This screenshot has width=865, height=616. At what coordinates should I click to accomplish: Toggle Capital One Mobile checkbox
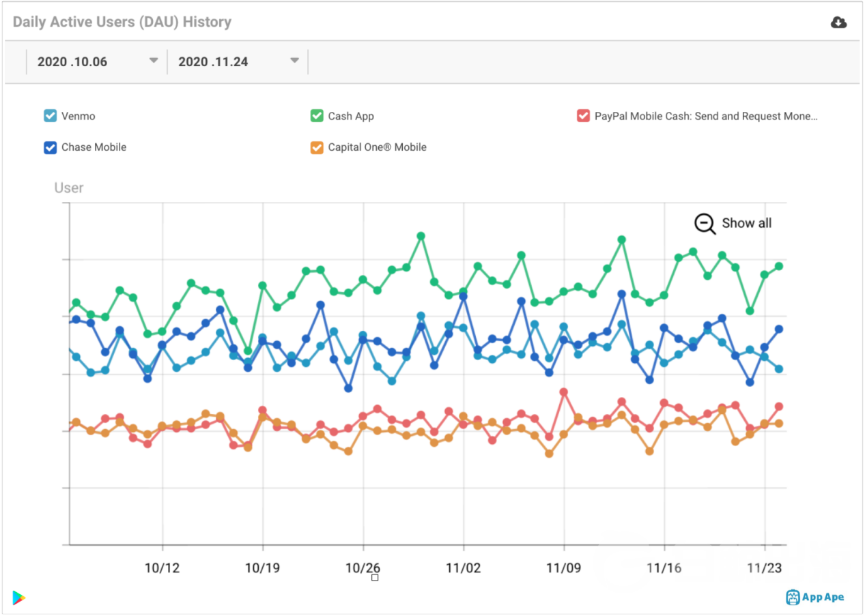pos(317,147)
